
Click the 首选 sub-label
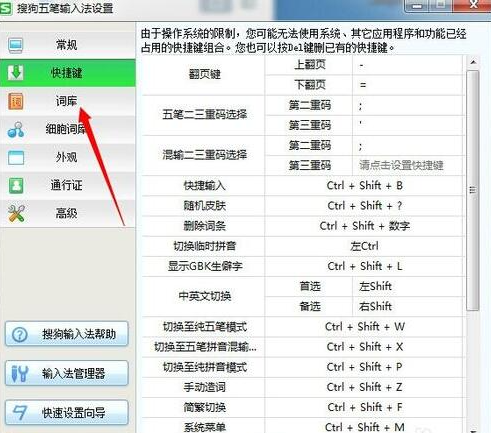pyautogui.click(x=310, y=286)
